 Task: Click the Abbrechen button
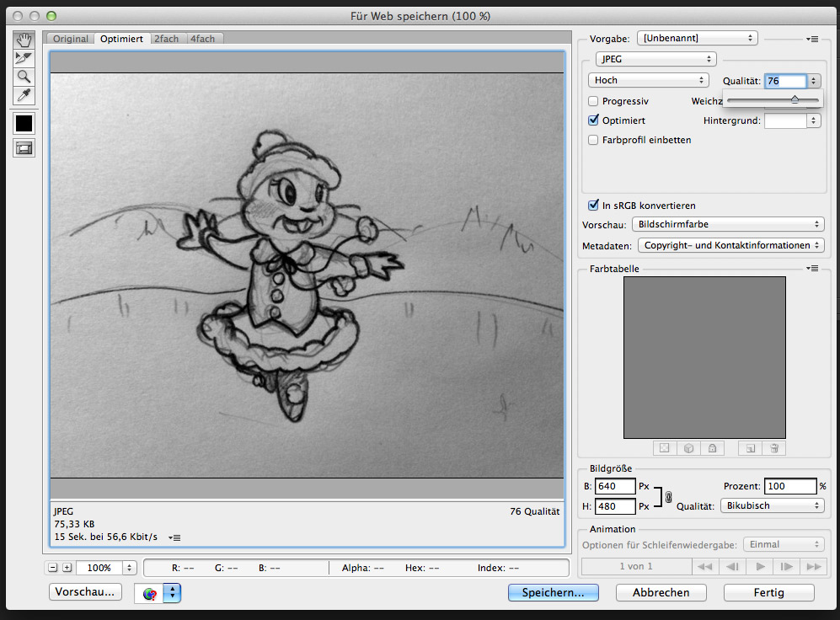[660, 592]
